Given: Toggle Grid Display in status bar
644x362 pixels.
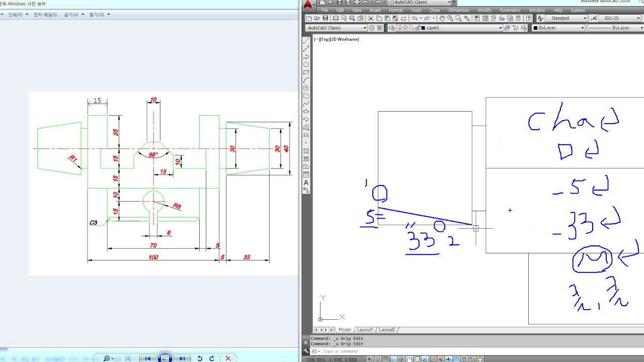Looking at the screenshot, I should click(385, 358).
